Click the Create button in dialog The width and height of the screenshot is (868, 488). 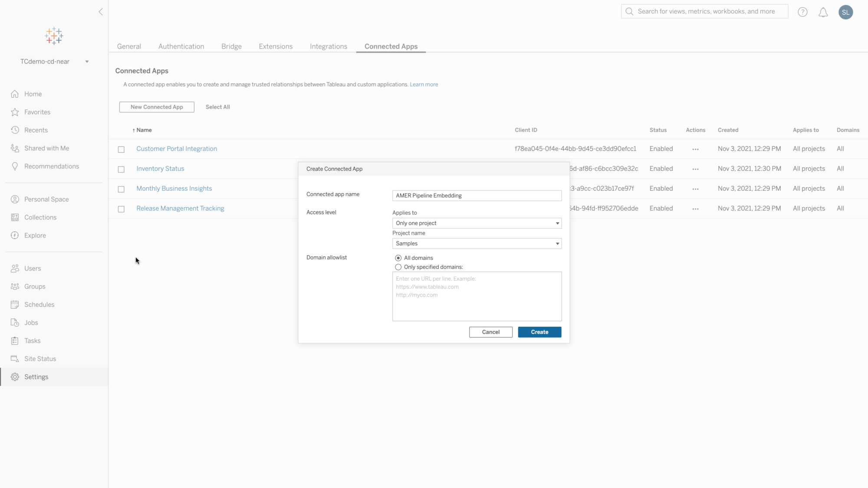tap(539, 332)
